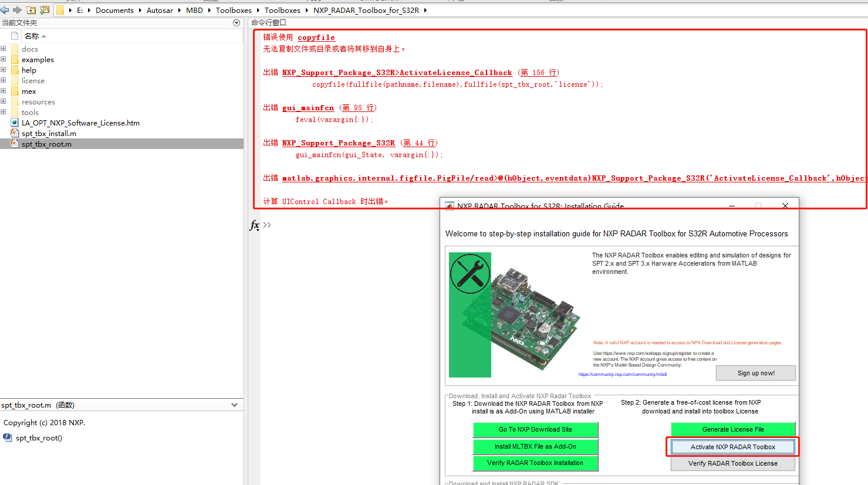868x485 pixels.
Task: Select the spt_tbx_install.m file icon
Action: click(x=15, y=133)
